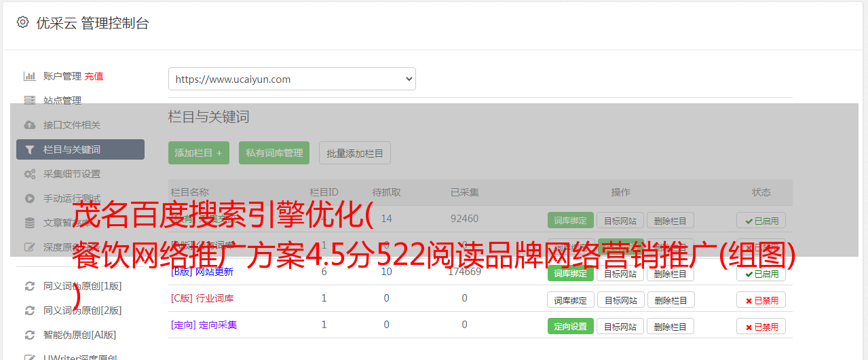Click the collected value 174669
The height and width of the screenshot is (360, 868).
coord(464,272)
